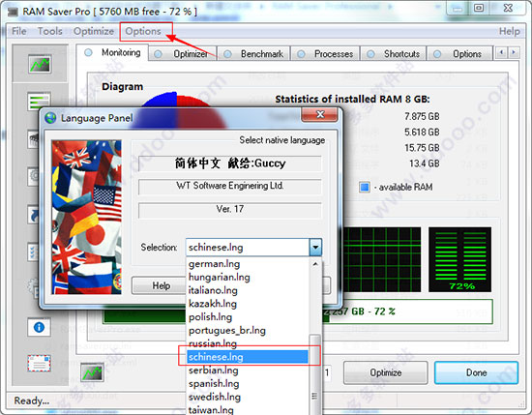Switch to the Benchmark tab
The image size is (532, 415).
point(253,54)
